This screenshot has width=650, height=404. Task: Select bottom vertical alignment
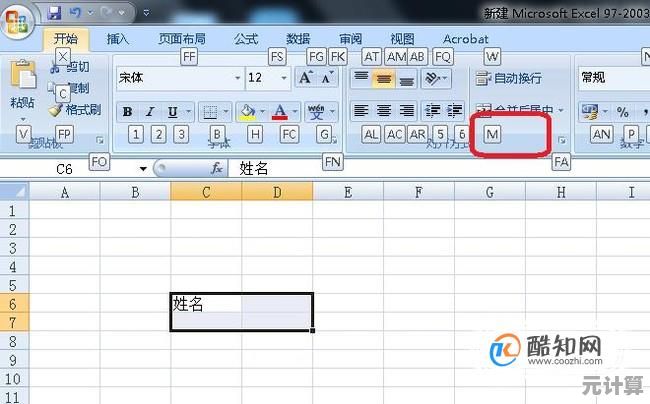407,77
